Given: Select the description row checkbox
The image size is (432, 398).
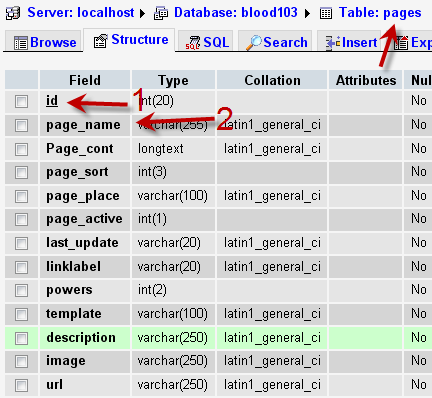Looking at the screenshot, I should pyautogui.click(x=21, y=338).
